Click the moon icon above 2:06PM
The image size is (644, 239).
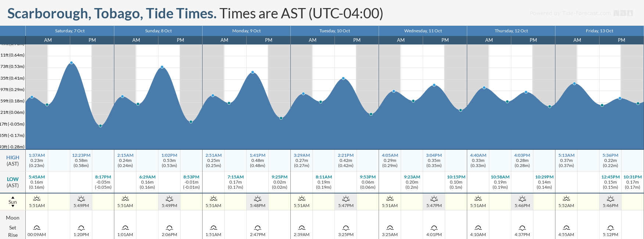(x=169, y=228)
